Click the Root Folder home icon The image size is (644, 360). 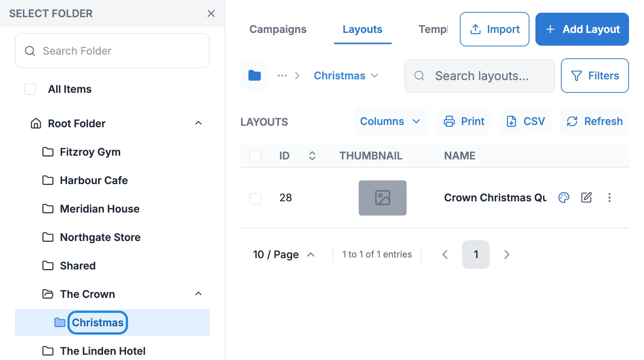[x=36, y=123]
